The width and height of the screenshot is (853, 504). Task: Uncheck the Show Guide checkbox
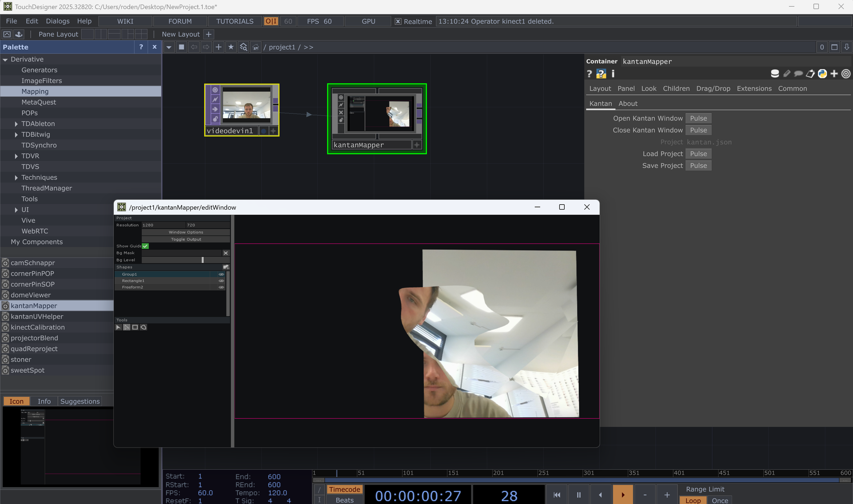point(145,246)
